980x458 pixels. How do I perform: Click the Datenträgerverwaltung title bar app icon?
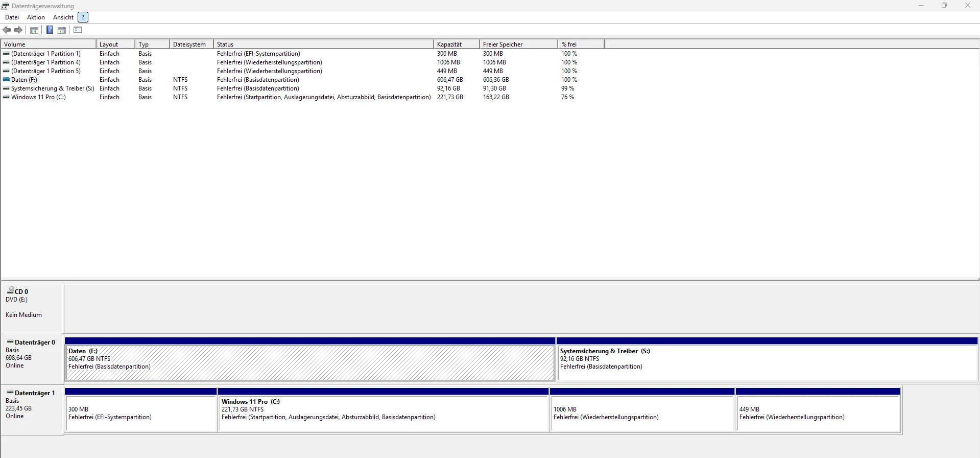click(5, 6)
